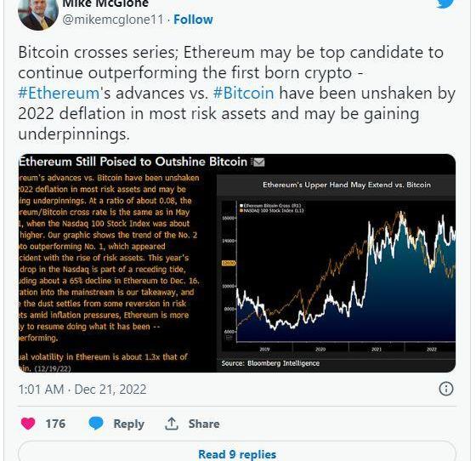
Task: Click the envelope icon beside the chart headline
Action: [258, 162]
